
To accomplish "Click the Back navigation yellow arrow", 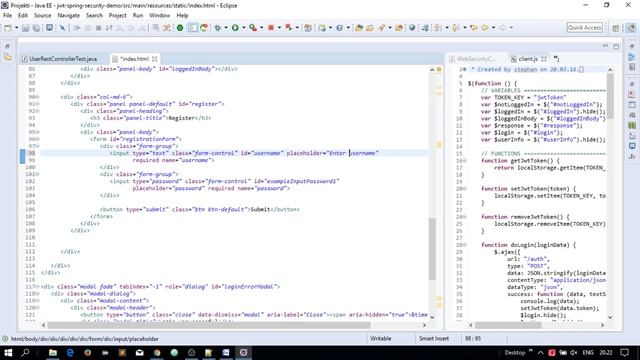I will tap(485, 28).
